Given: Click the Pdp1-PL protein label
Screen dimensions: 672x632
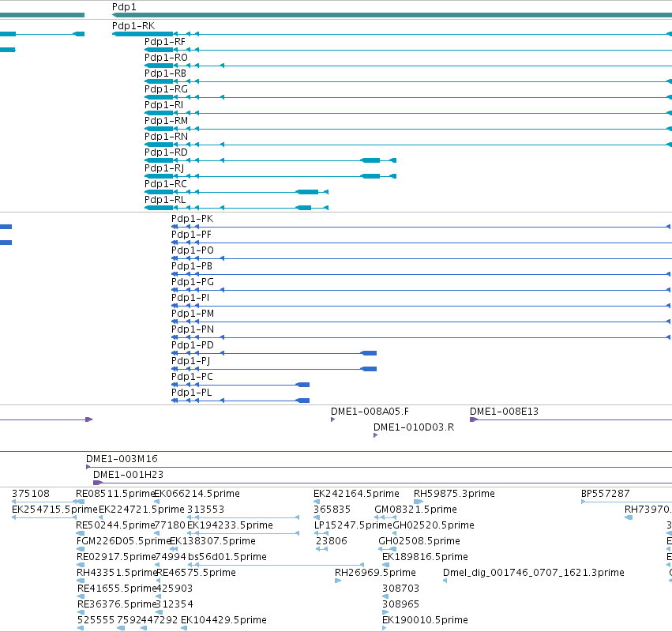Looking at the screenshot, I should click(192, 393).
